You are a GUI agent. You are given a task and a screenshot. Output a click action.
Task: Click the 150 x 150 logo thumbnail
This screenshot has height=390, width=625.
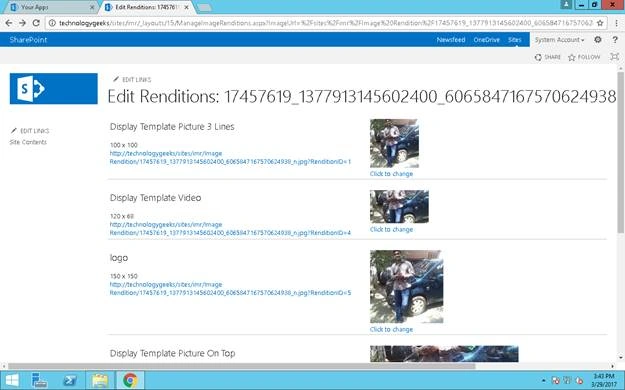pyautogui.click(x=406, y=286)
